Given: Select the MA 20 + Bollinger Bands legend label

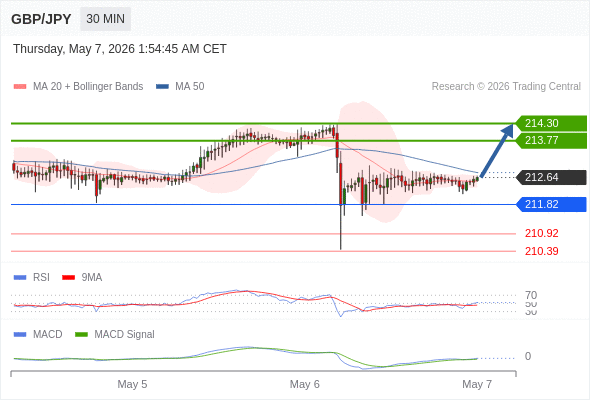Looking at the screenshot, I should click(x=88, y=87).
